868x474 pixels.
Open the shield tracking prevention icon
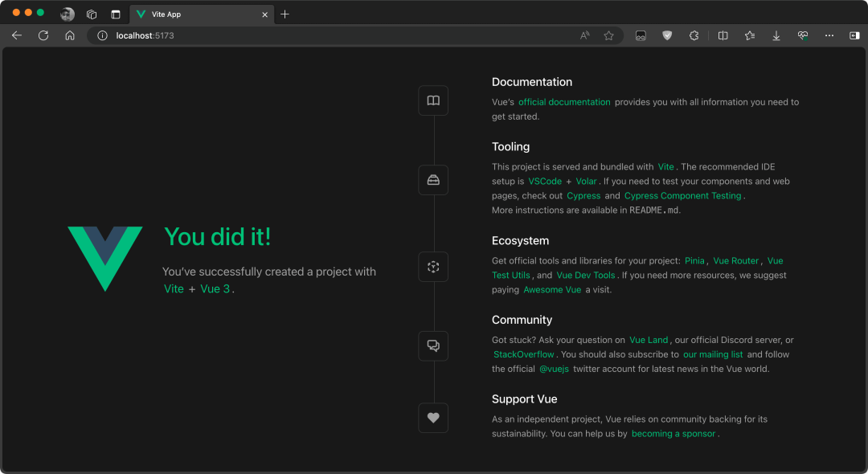(667, 35)
